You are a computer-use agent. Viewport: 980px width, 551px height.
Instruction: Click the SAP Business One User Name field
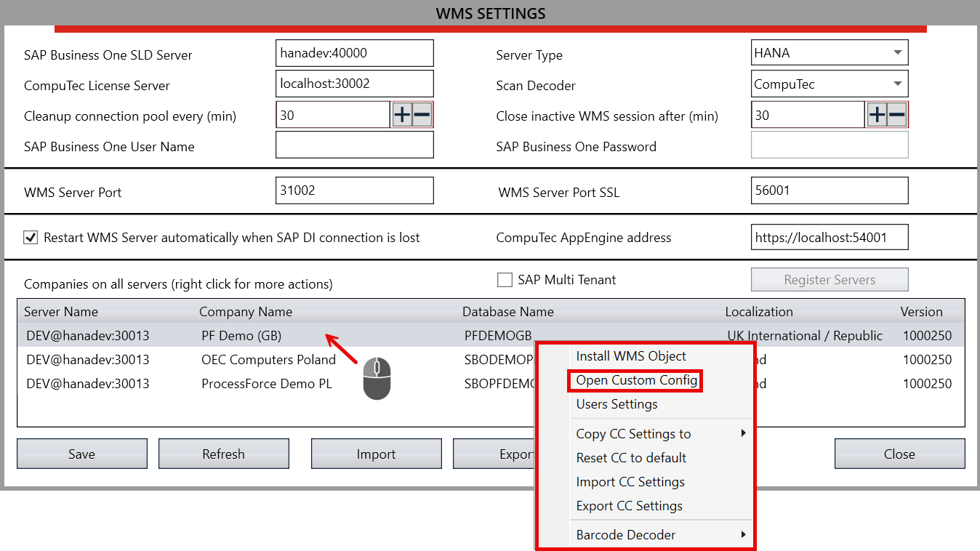click(354, 145)
